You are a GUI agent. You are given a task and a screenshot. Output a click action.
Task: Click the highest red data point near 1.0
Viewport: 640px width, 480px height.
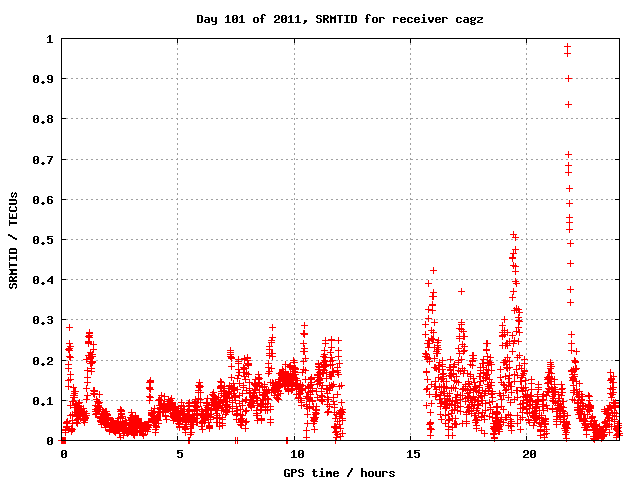(568, 47)
